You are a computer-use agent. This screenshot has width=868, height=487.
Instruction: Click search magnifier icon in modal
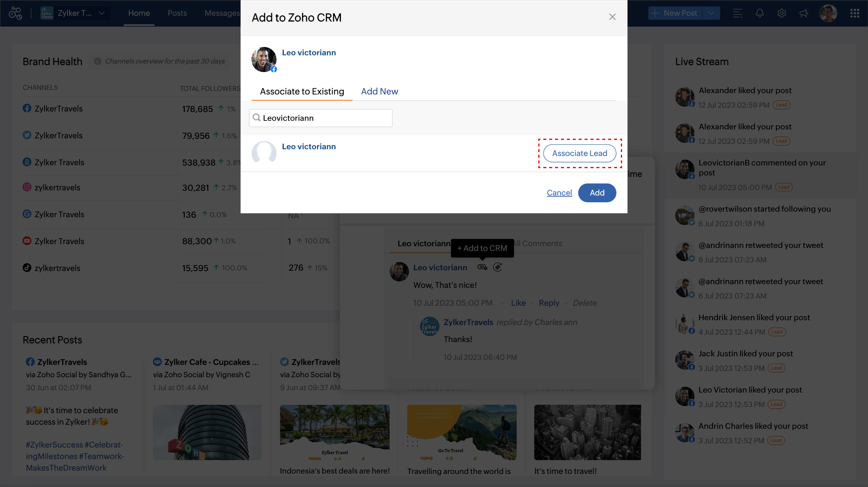(257, 118)
